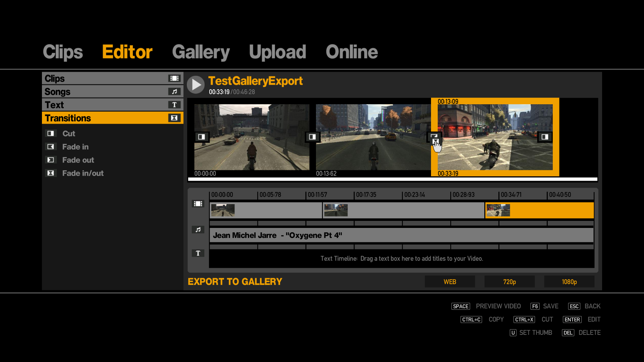Select the Text panel icon

click(x=174, y=105)
